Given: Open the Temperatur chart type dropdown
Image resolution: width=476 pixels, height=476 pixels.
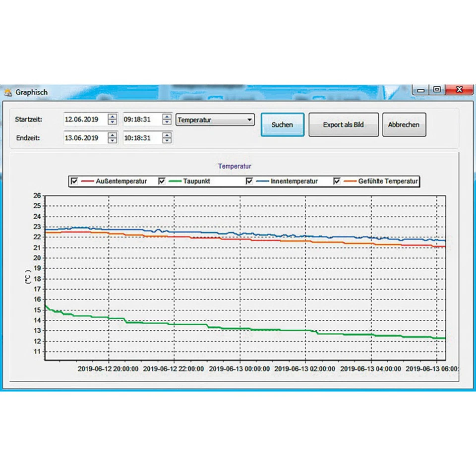Looking at the screenshot, I should coord(249,119).
